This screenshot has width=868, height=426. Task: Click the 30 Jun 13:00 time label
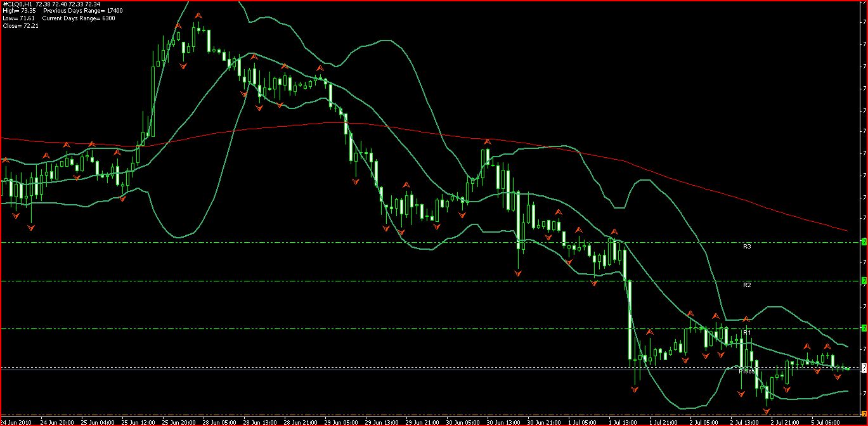[x=503, y=422]
